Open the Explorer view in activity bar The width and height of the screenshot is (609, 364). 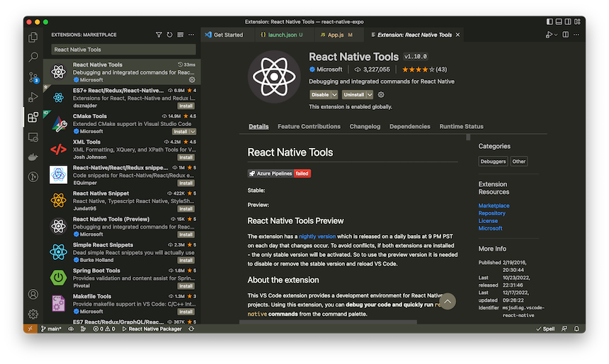click(x=33, y=38)
